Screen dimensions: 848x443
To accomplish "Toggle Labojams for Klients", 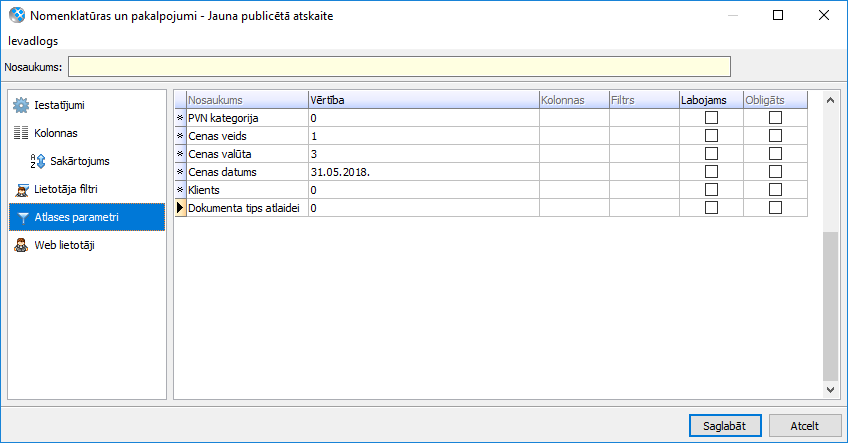I will 711,189.
